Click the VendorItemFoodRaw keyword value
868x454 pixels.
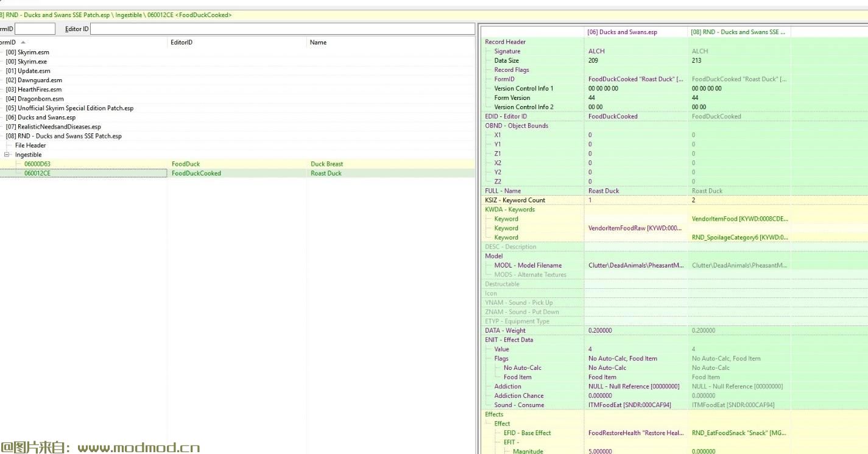[635, 228]
